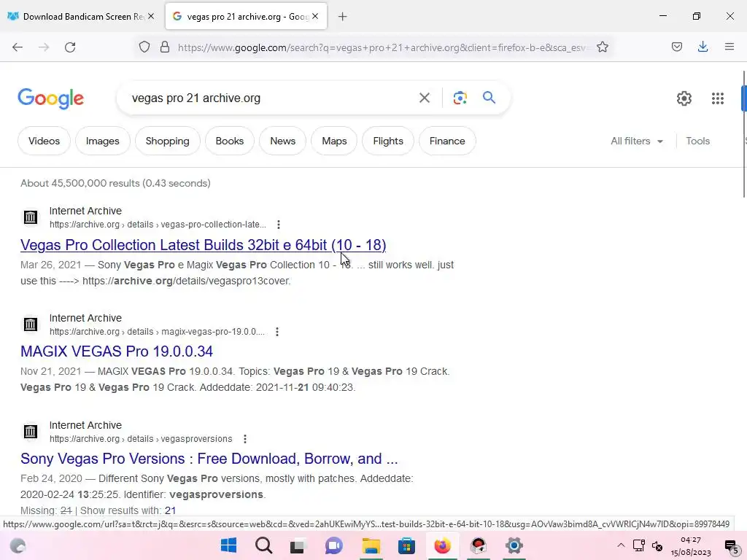Open Task View on the taskbar
The height and width of the screenshot is (560, 747).
tap(298, 545)
